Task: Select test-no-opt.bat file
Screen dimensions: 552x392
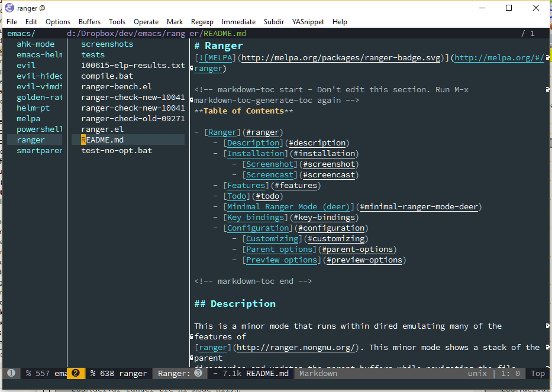Action: coord(117,151)
